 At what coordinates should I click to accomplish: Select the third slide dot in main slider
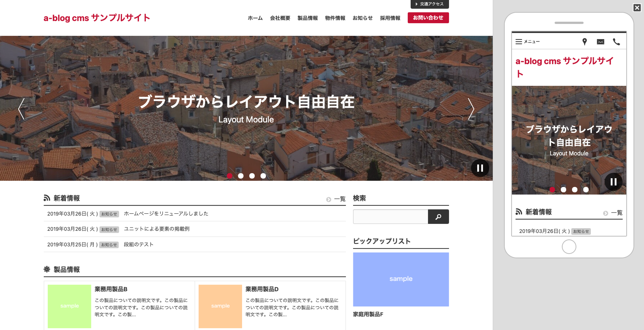click(252, 176)
